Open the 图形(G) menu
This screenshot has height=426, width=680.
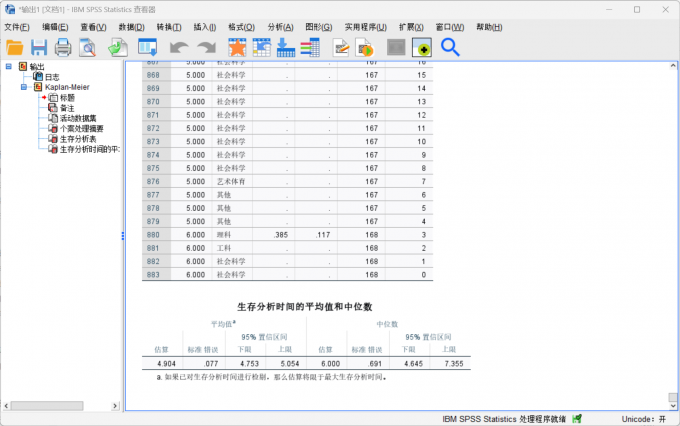click(319, 27)
